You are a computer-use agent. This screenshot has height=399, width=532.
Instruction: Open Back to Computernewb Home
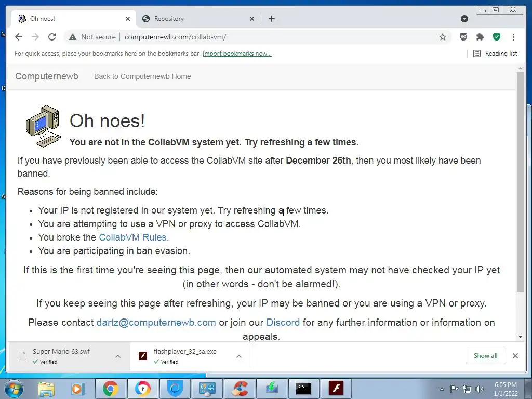pos(142,76)
